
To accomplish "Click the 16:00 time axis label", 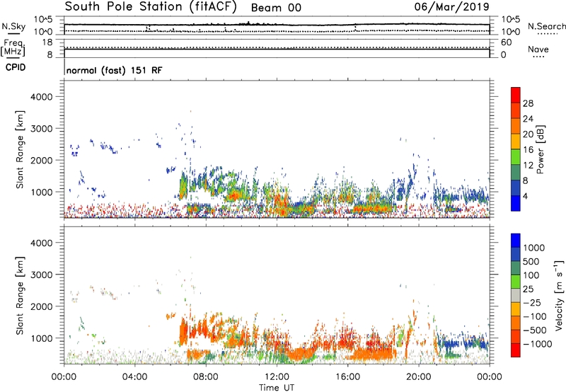I will [x=347, y=377].
